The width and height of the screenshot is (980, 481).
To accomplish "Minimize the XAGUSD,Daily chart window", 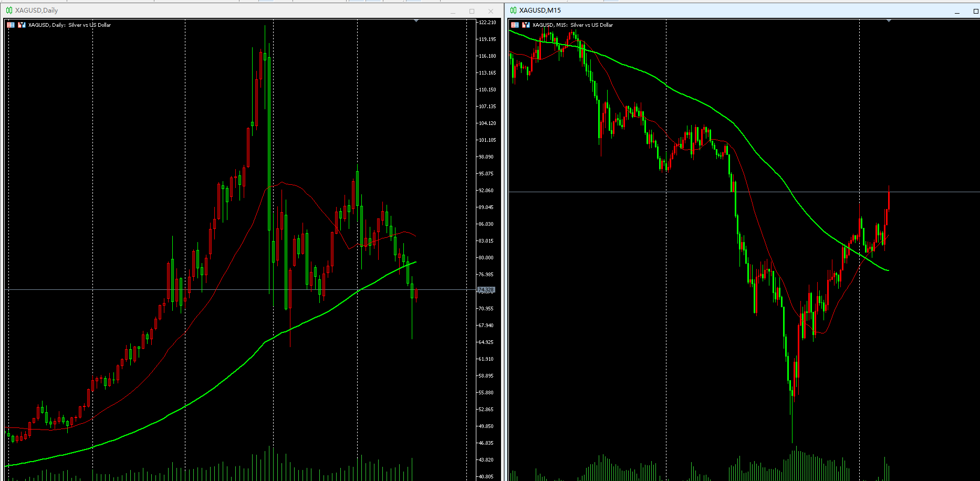I will coord(453,12).
